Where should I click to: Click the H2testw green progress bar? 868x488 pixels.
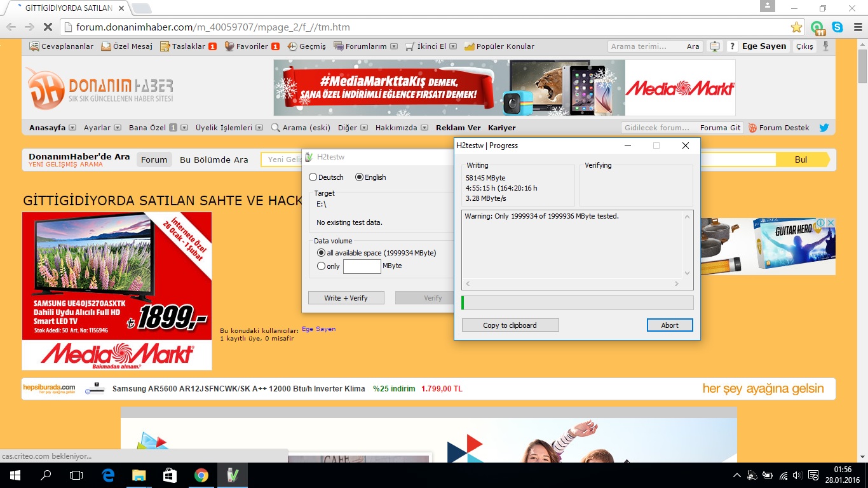pyautogui.click(x=578, y=302)
